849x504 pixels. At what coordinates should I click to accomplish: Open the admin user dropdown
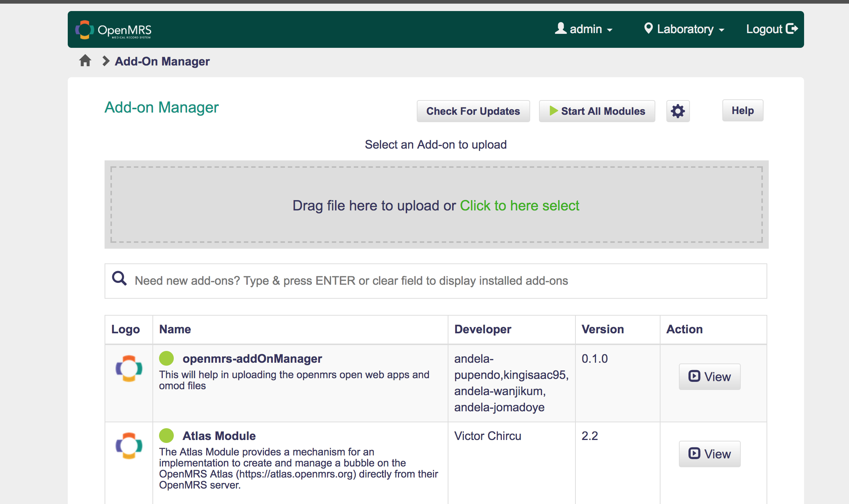click(584, 29)
